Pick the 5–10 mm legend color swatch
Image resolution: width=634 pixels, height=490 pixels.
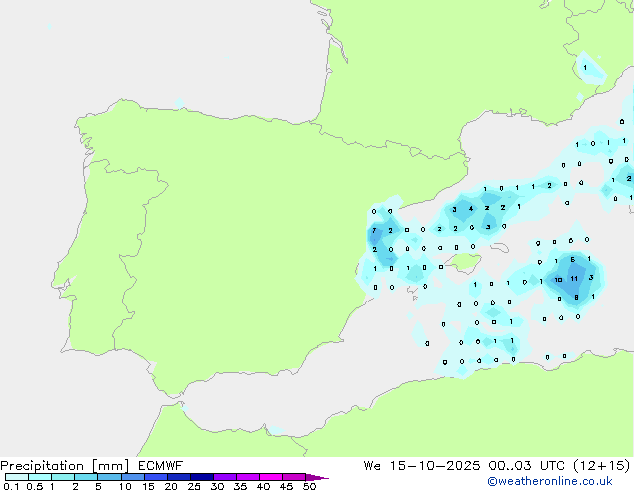110,477
